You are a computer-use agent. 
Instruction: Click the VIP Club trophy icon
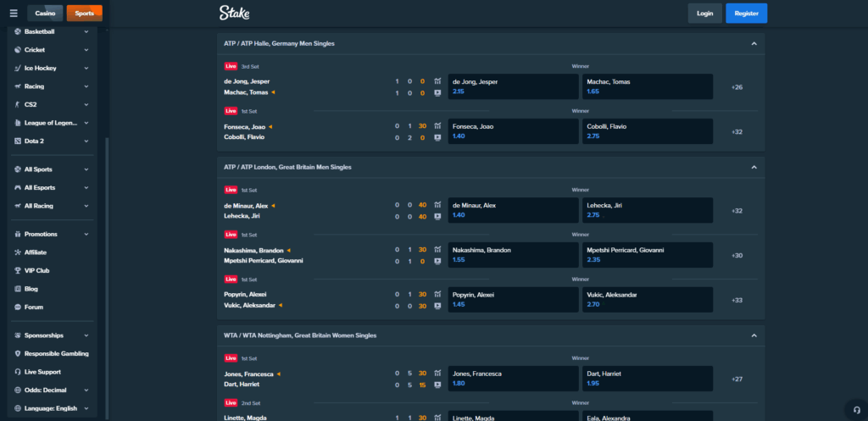click(18, 270)
